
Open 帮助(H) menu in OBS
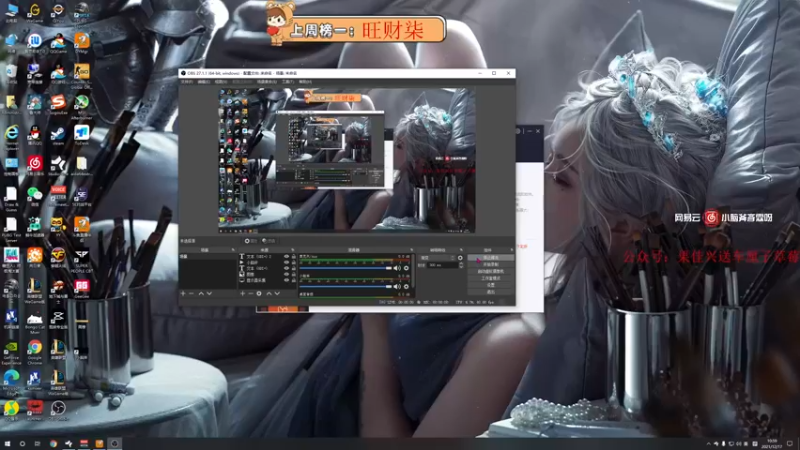tap(305, 82)
